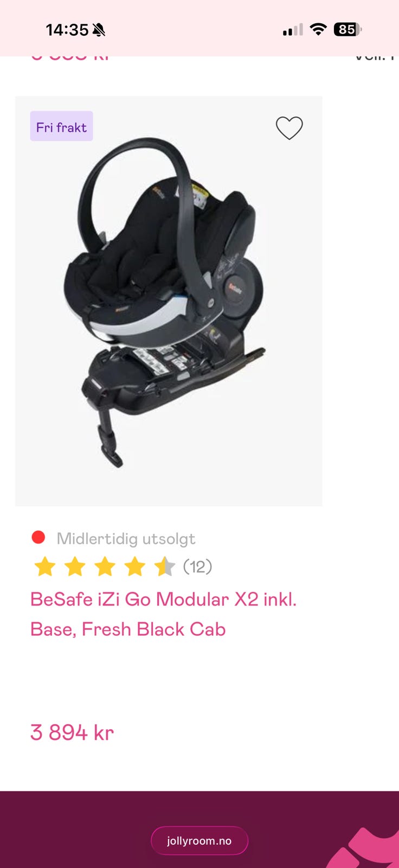Open the BeSafe iZi Go Modular X2 title link
The image size is (399, 868).
(163, 614)
